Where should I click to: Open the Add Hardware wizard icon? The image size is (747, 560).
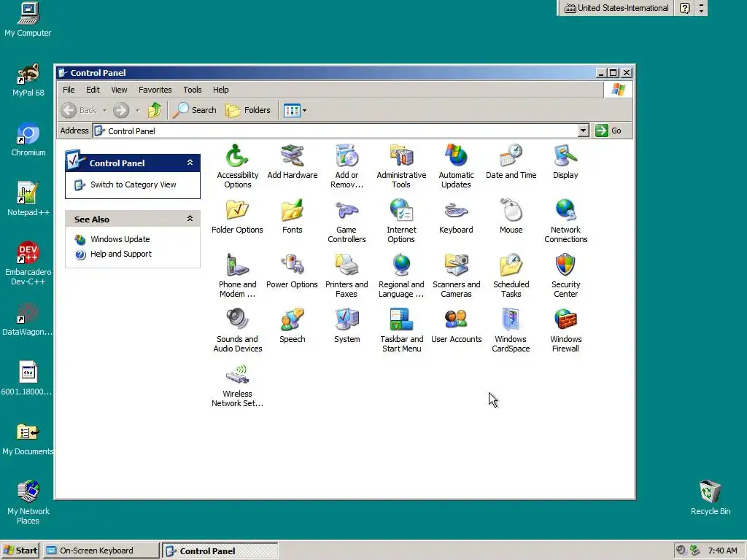pyautogui.click(x=292, y=162)
